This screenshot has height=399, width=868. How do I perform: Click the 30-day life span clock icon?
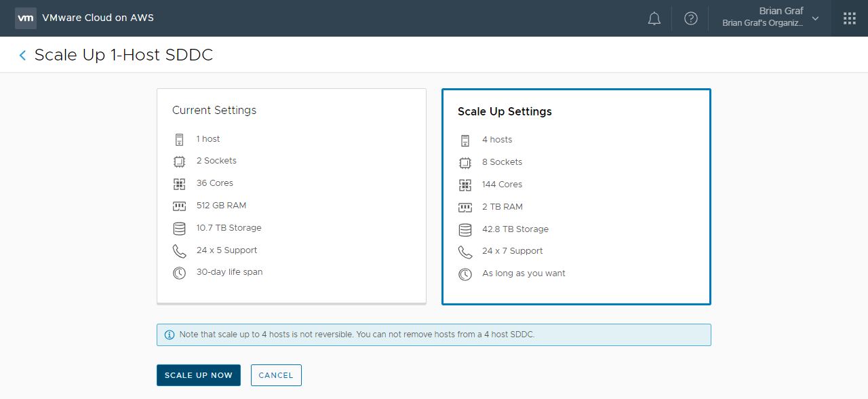[179, 273]
